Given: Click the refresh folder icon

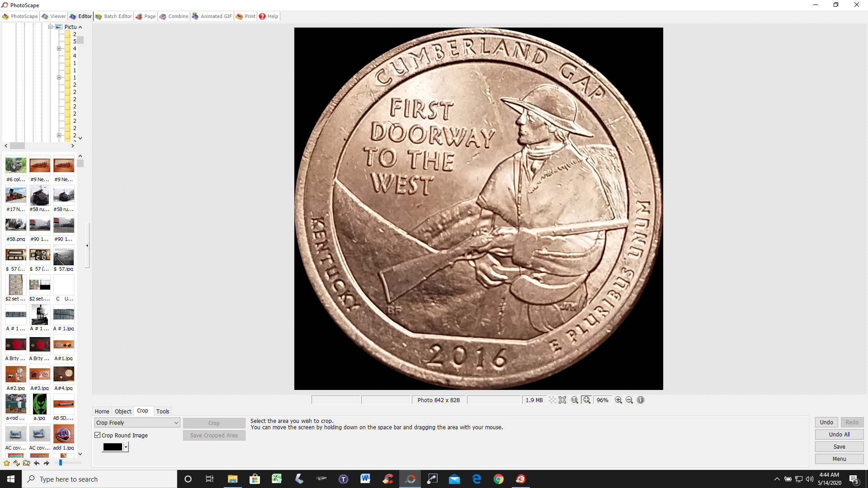Looking at the screenshot, I should (17, 463).
